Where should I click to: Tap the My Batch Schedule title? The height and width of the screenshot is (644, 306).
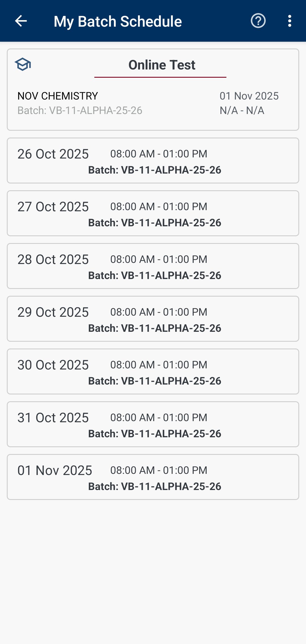click(118, 22)
